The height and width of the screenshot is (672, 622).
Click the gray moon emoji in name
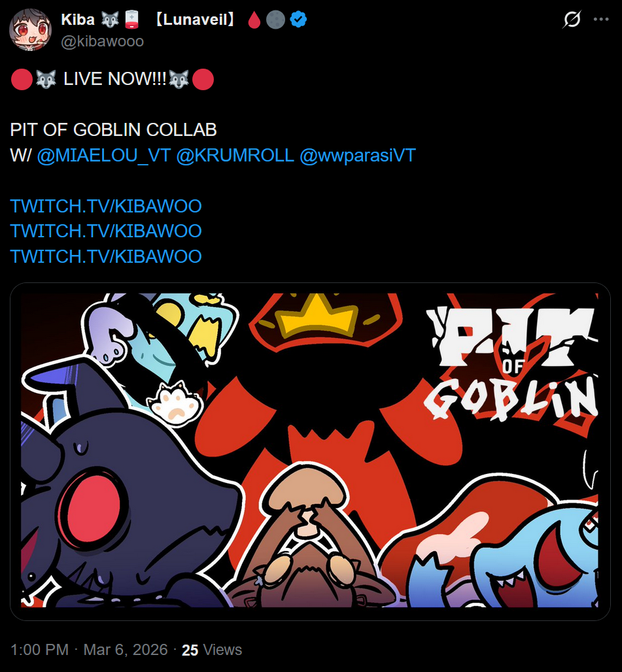275,20
